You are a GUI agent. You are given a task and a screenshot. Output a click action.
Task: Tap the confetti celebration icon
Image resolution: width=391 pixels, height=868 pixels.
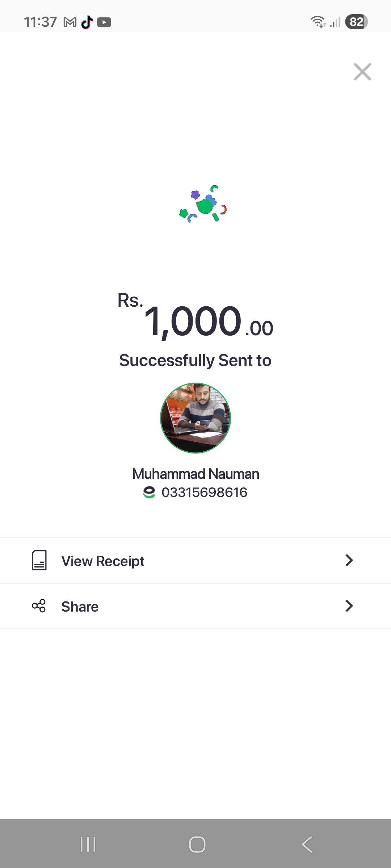(x=203, y=204)
